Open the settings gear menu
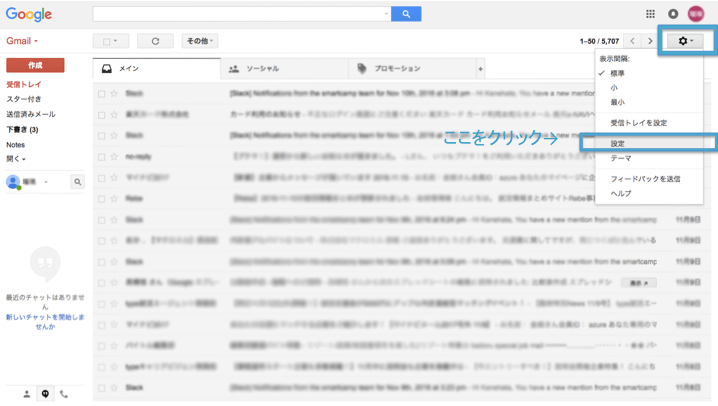The image size is (718, 406). 685,41
